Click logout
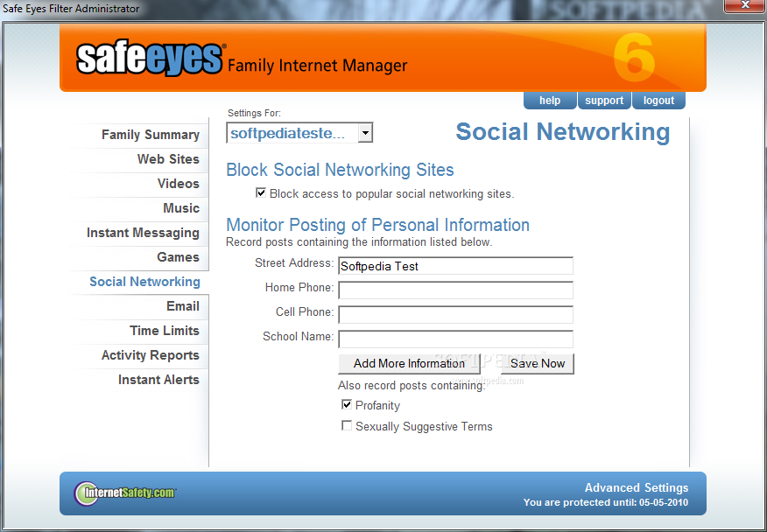767x532 pixels. 658,101
